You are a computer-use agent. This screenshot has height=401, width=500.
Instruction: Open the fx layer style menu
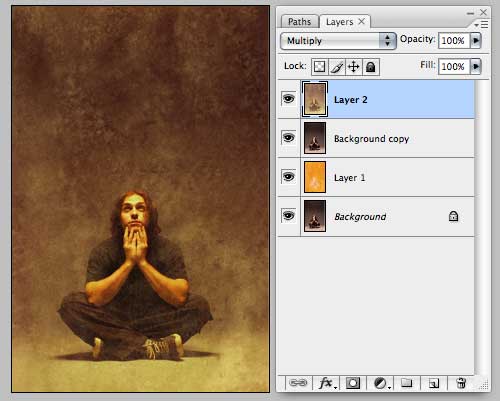(x=327, y=383)
